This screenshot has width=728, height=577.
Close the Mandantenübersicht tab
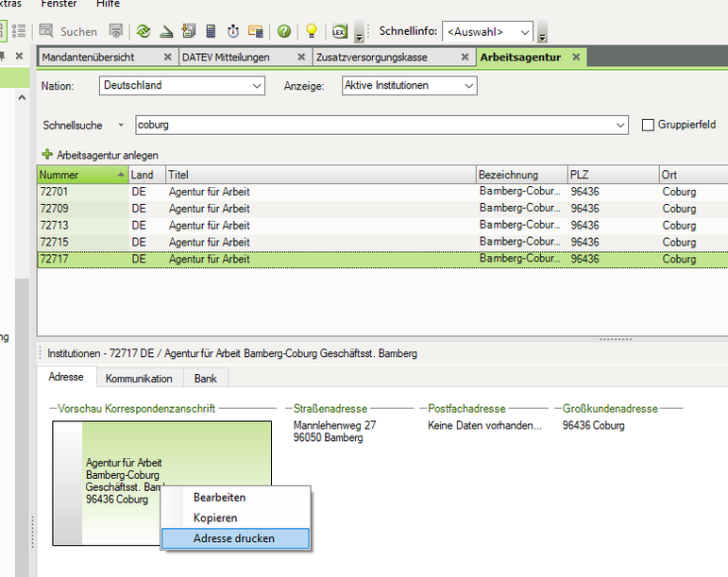(168, 57)
